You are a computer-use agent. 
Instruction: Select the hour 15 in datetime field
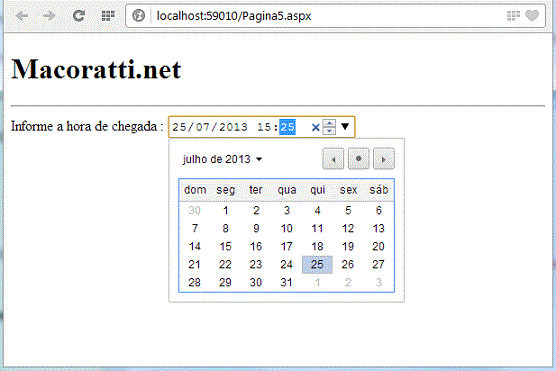(x=264, y=127)
